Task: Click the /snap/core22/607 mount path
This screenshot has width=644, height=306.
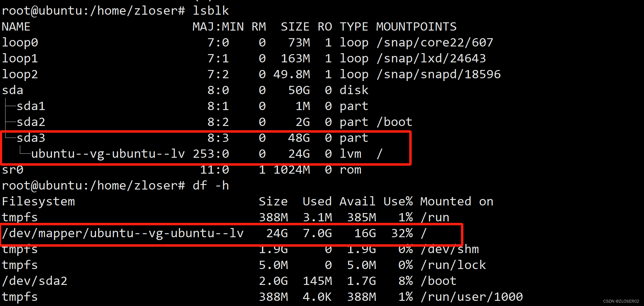Action: coord(435,42)
